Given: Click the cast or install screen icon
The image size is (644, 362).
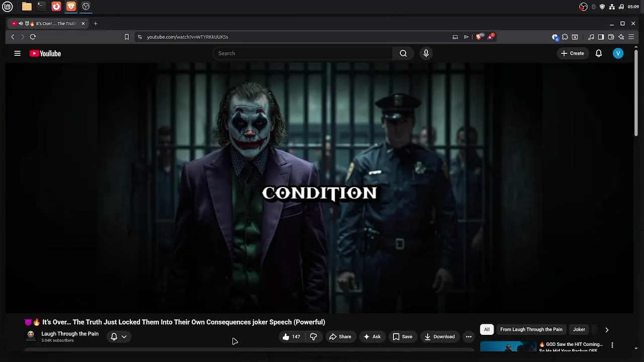Looking at the screenshot, I should [x=455, y=37].
